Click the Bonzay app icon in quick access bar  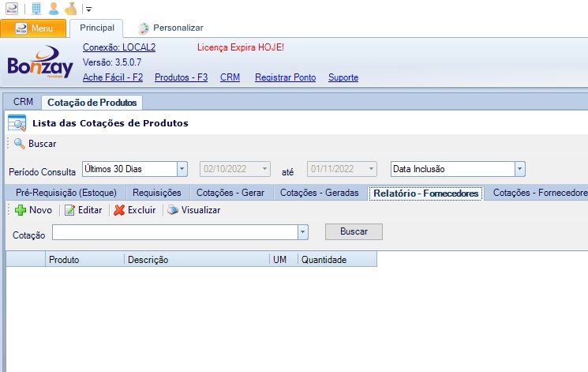(12, 8)
